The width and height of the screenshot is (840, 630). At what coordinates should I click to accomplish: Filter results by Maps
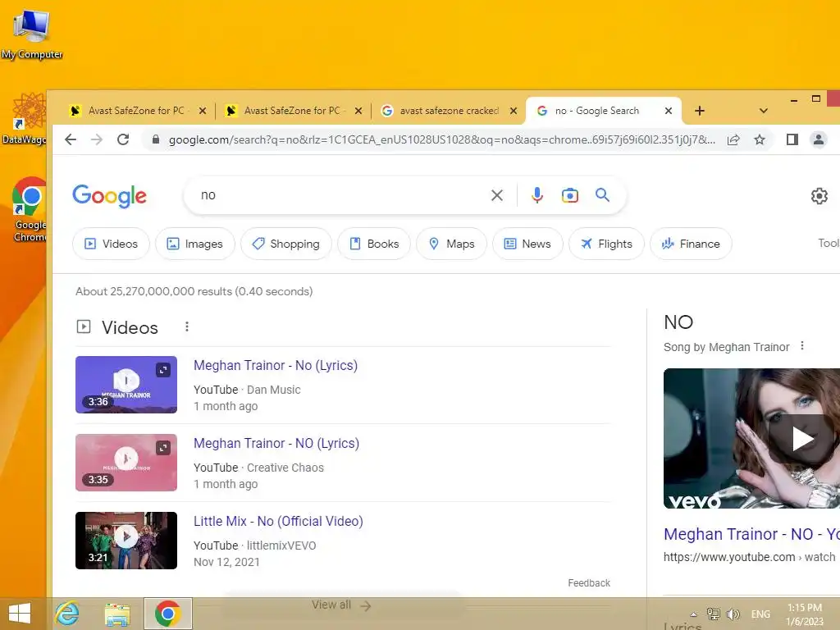(x=452, y=244)
